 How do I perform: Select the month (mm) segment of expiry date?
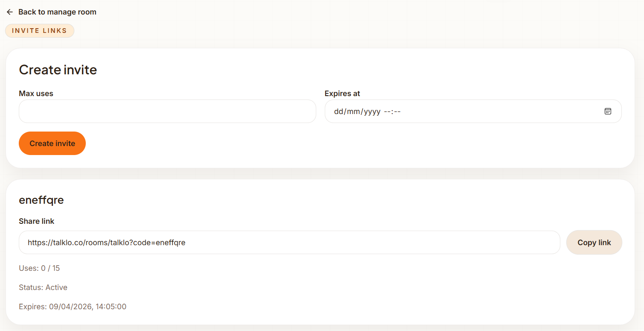[353, 111]
